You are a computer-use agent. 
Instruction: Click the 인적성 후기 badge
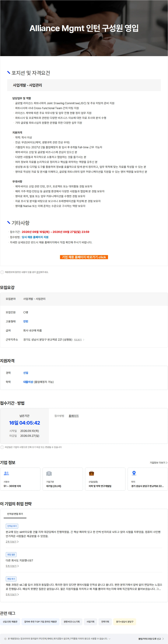click(x=12, y=526)
